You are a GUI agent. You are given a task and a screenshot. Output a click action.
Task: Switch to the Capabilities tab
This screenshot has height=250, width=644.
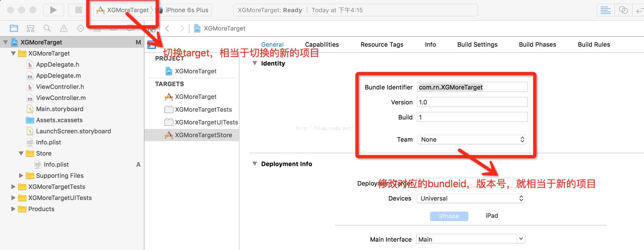(x=322, y=44)
